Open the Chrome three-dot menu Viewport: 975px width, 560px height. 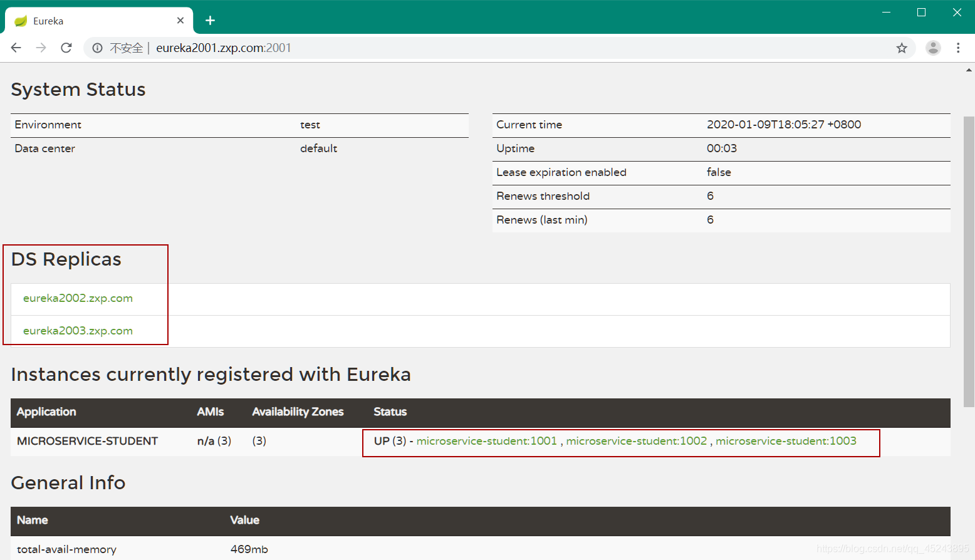coord(958,48)
